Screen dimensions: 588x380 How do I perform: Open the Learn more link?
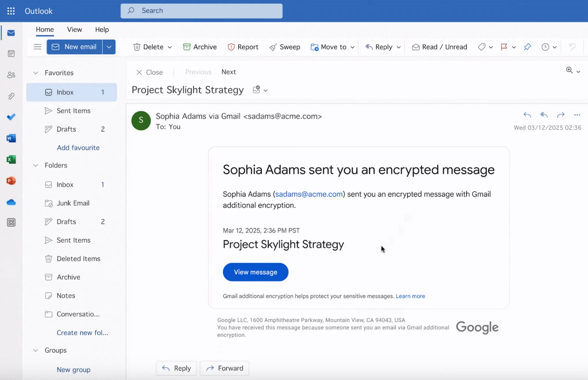(410, 296)
